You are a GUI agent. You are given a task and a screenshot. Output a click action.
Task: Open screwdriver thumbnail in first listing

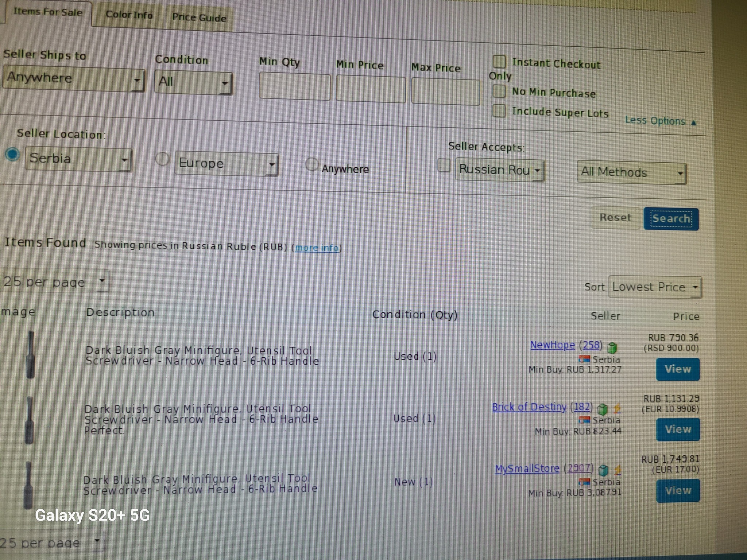click(x=31, y=355)
